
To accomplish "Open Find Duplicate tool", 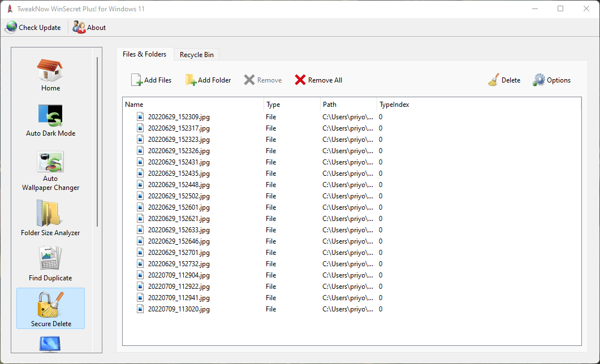I will click(50, 264).
